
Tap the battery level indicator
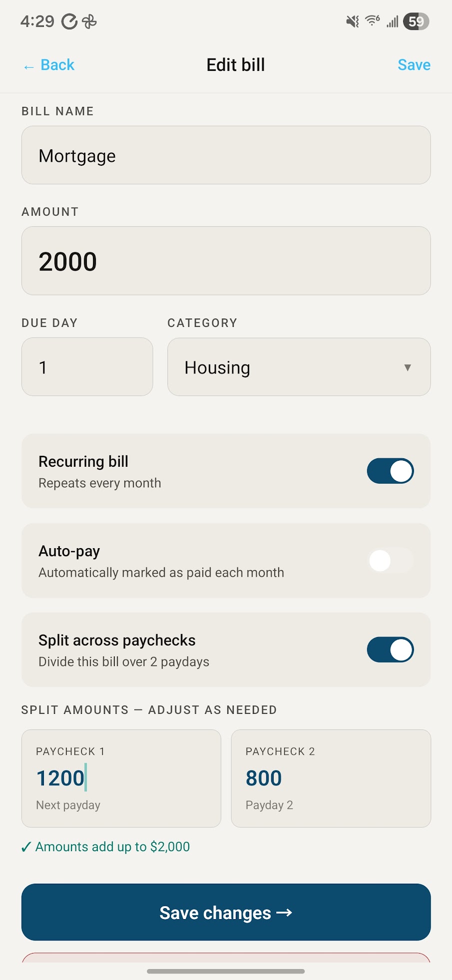coord(416,21)
